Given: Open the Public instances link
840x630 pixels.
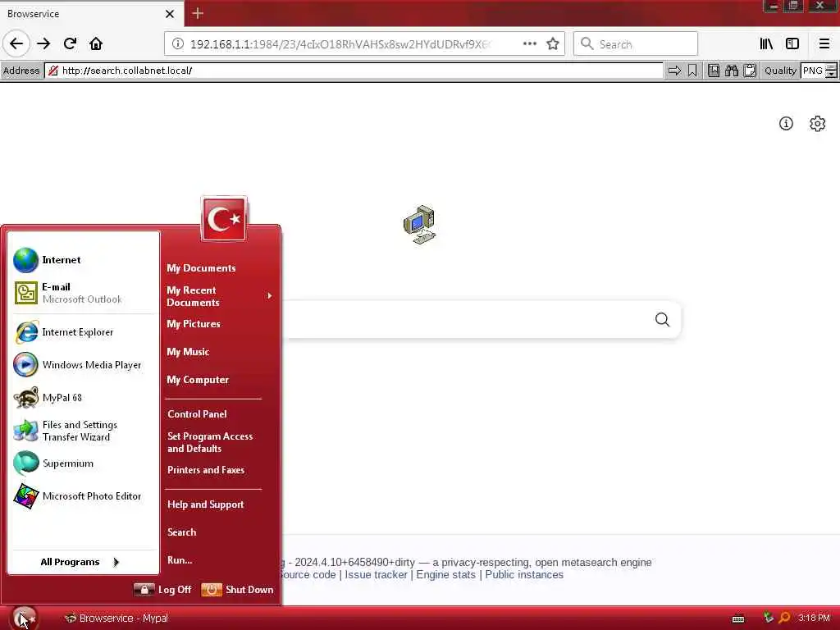Looking at the screenshot, I should [524, 575].
